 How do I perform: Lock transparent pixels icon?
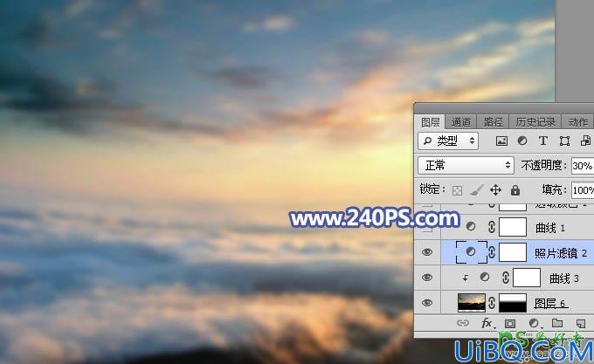(457, 190)
